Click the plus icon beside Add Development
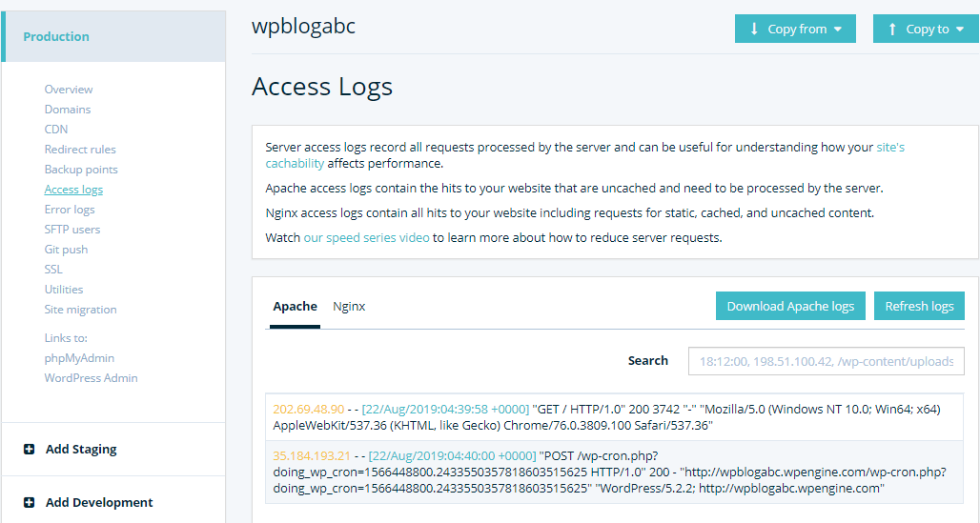 [29, 502]
